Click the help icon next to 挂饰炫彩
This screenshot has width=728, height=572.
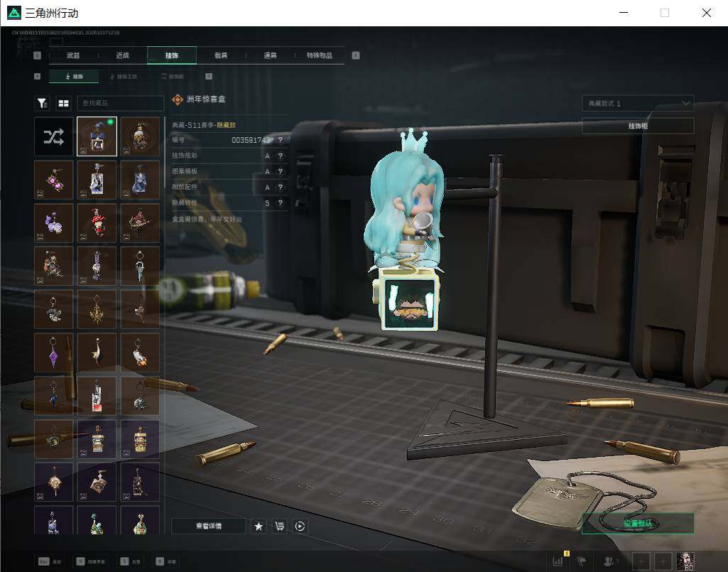coord(280,156)
